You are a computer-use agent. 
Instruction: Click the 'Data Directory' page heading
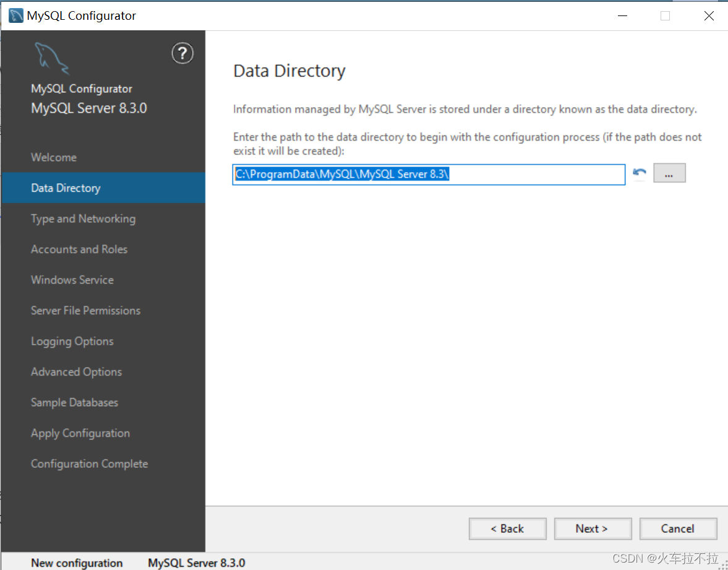[x=289, y=71]
